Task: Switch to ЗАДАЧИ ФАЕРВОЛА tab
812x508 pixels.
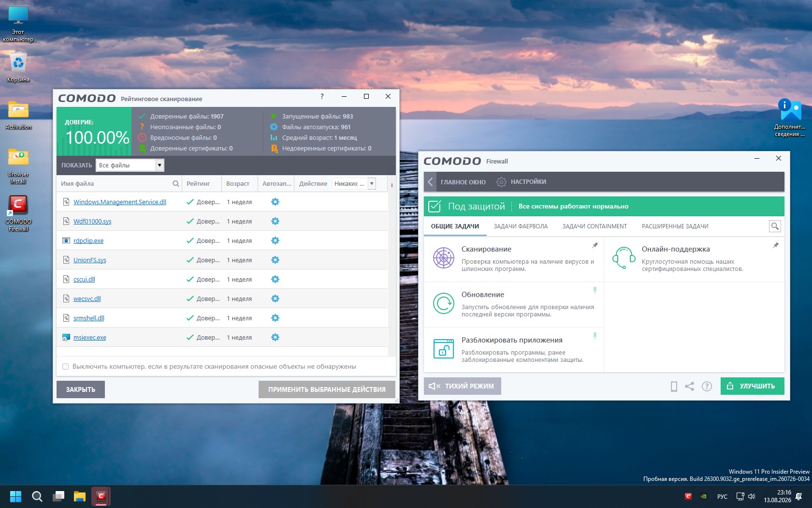Action: click(521, 226)
